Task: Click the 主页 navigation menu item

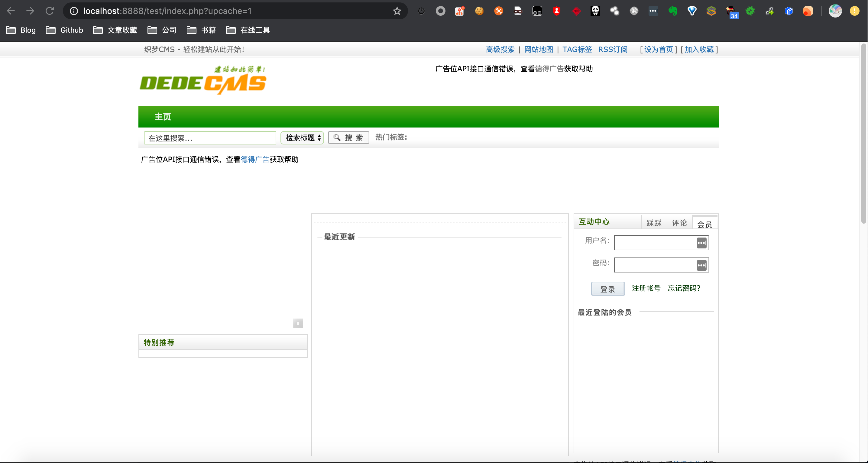Action: (x=163, y=117)
